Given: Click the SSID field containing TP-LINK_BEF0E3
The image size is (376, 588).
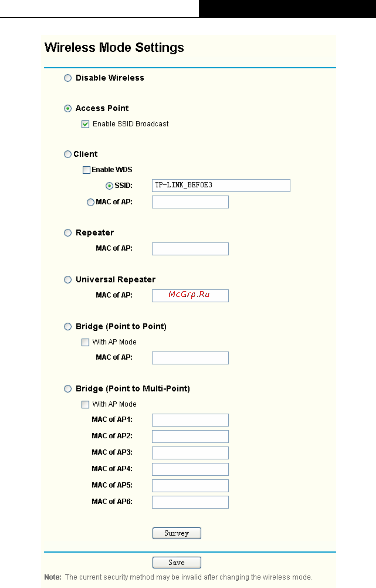Looking at the screenshot, I should click(x=221, y=186).
